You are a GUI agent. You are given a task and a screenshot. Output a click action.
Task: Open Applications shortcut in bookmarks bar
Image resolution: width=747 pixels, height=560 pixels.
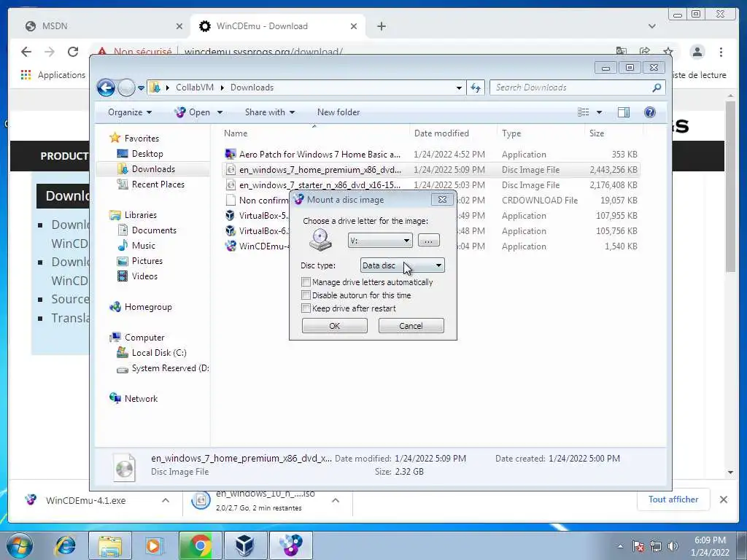53,75
